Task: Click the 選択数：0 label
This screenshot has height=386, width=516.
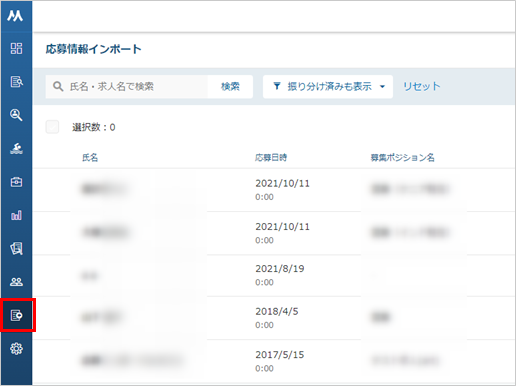Action: pos(94,127)
